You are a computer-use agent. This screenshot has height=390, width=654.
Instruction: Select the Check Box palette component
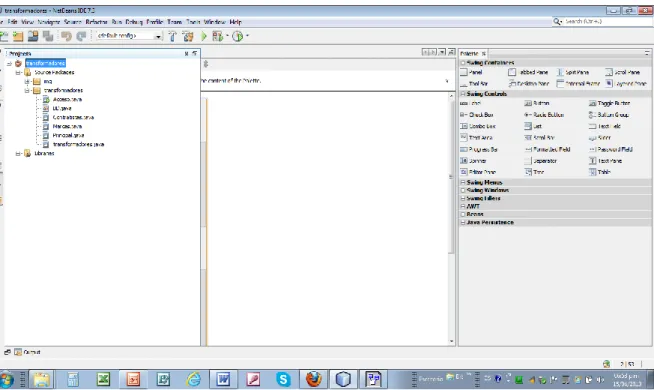pyautogui.click(x=477, y=115)
